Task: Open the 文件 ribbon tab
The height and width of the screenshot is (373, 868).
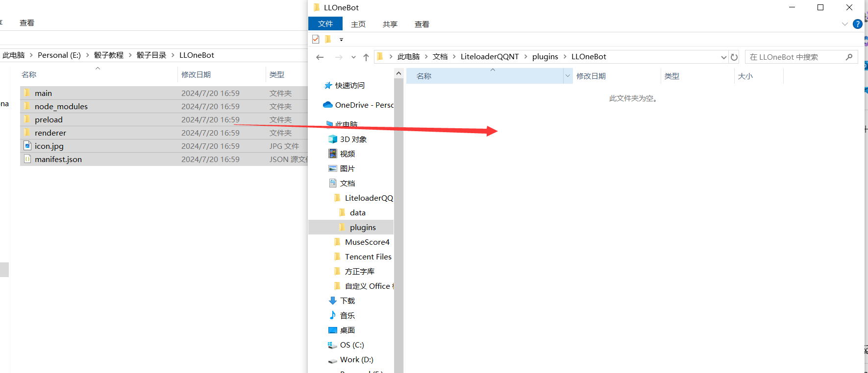Action: coord(325,24)
